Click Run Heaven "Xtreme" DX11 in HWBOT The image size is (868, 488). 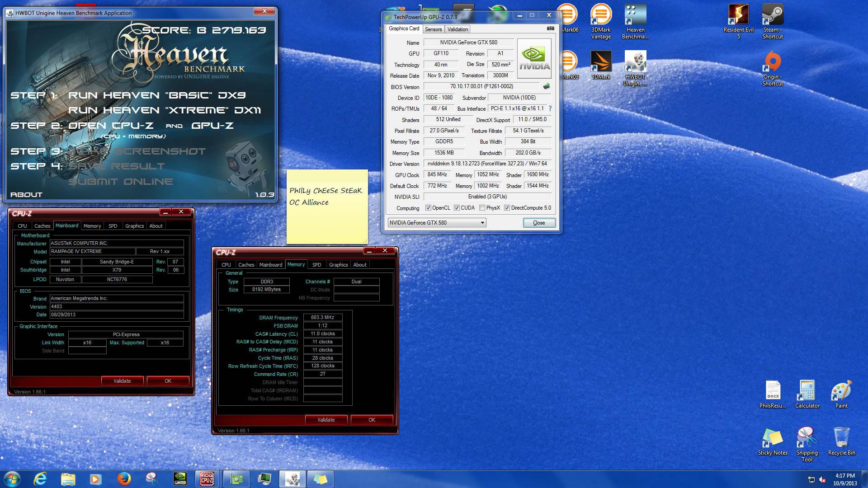165,110
